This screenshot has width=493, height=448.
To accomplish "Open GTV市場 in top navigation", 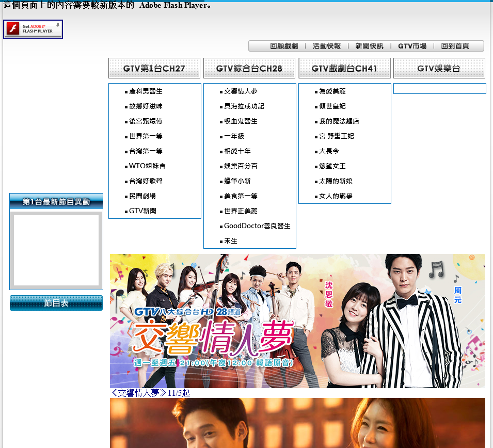I will (412, 46).
